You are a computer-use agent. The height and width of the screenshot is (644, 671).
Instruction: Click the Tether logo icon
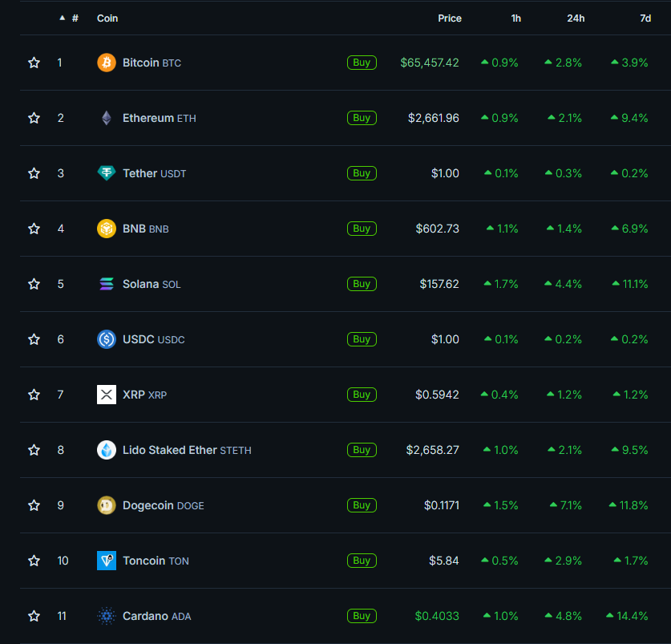107,173
